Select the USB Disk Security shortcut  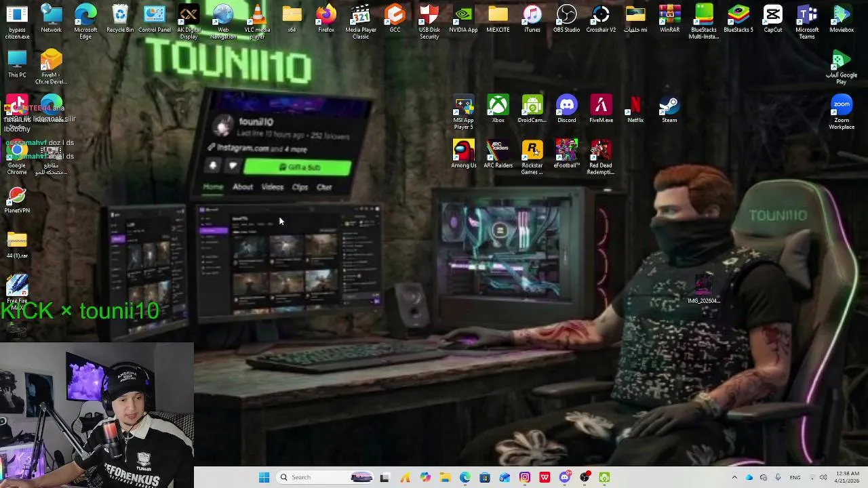[429, 22]
